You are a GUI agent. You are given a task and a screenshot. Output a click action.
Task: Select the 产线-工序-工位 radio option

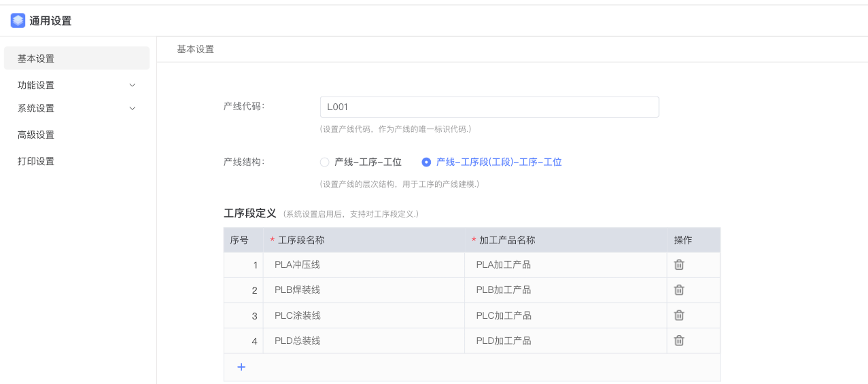pos(325,162)
